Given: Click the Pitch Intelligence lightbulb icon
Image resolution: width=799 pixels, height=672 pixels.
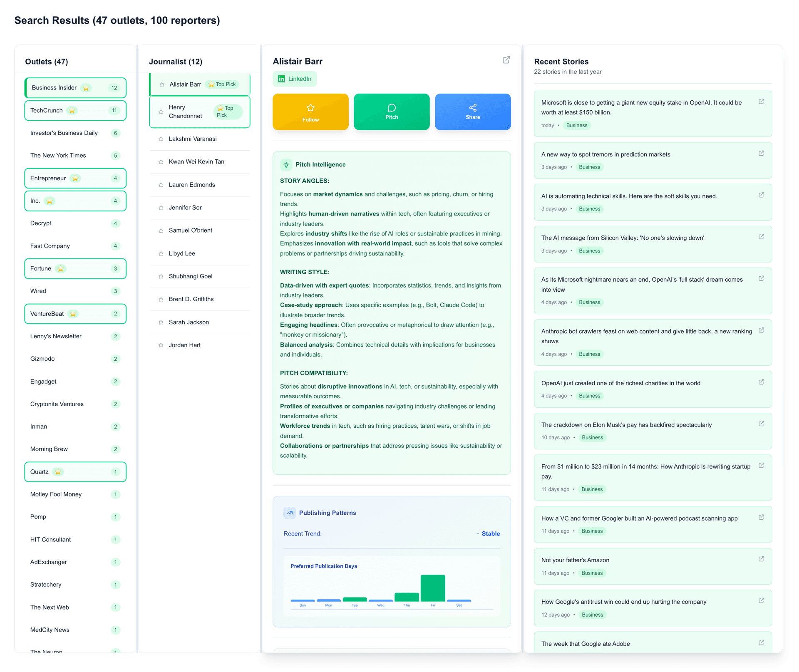Looking at the screenshot, I should (x=286, y=165).
